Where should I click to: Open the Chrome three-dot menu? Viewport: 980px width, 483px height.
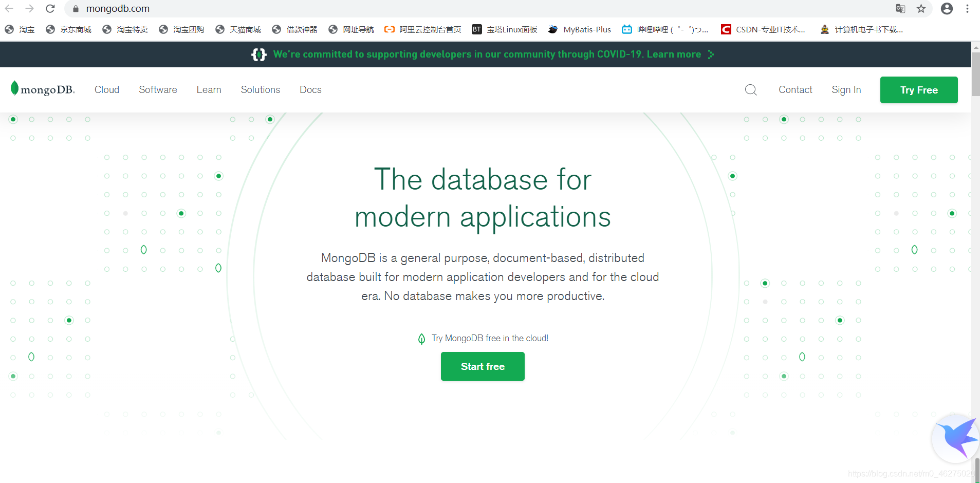[x=967, y=9]
